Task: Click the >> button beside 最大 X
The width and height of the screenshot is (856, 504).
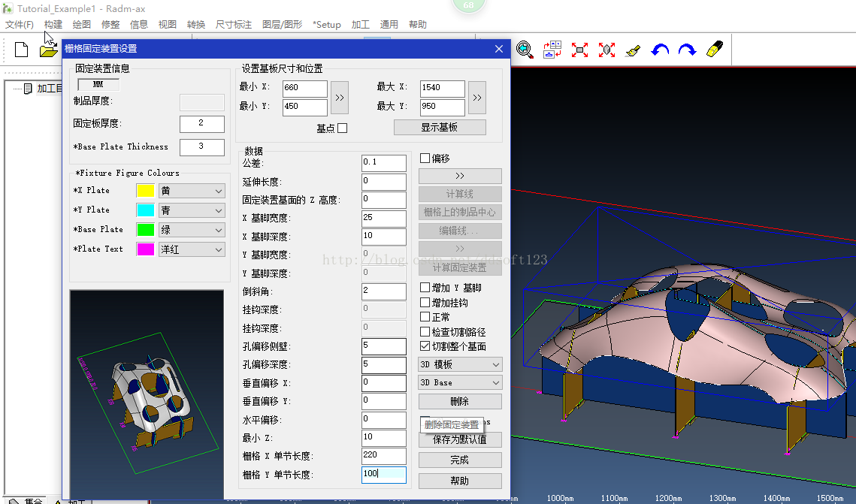Action: point(477,97)
